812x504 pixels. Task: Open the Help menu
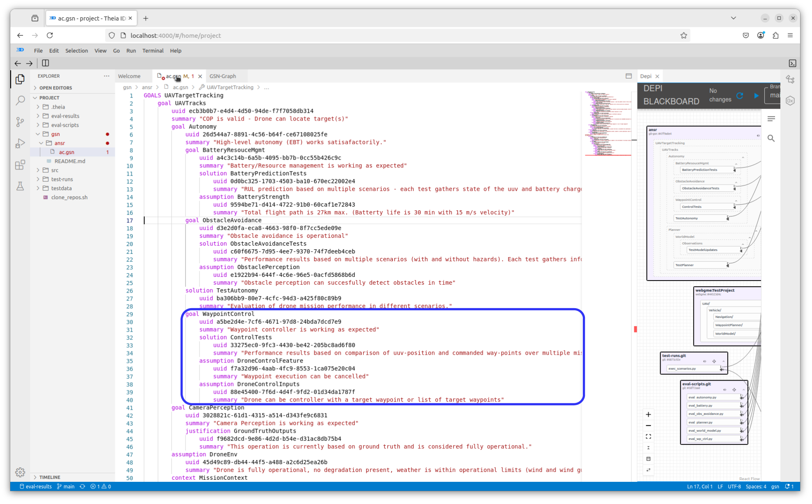(176, 51)
